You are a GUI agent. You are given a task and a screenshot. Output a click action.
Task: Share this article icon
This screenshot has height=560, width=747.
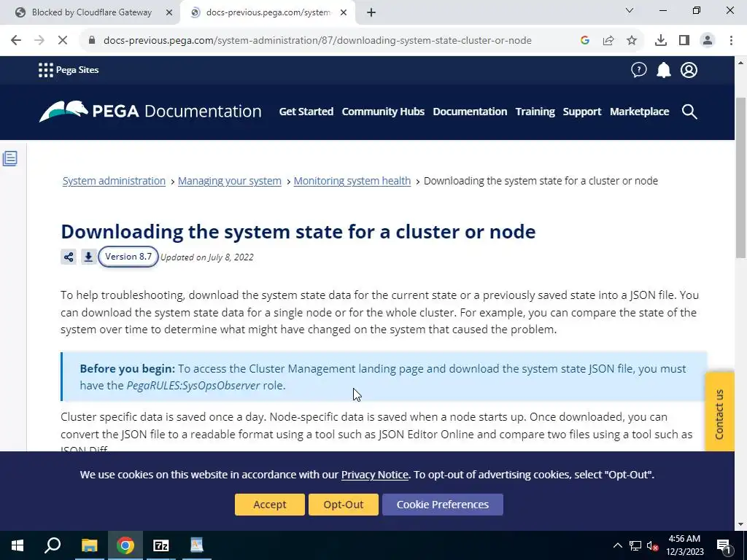[69, 257]
